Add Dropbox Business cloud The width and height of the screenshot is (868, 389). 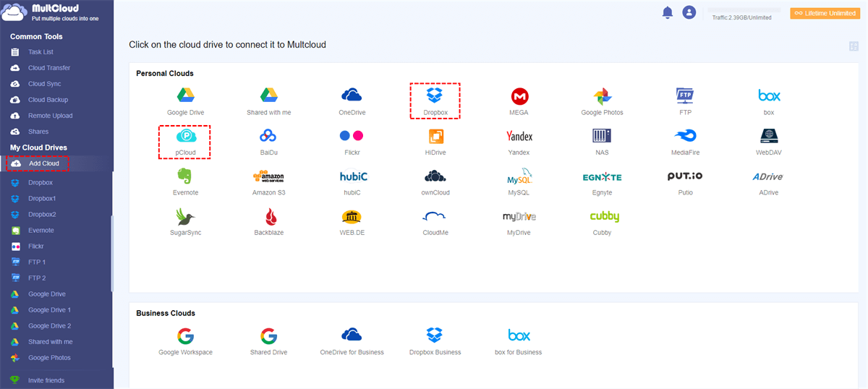coord(435,342)
